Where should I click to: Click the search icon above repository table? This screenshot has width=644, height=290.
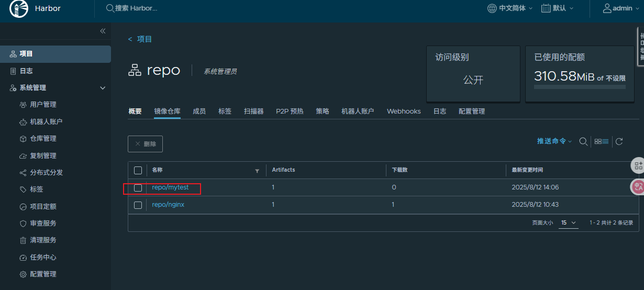tap(583, 141)
